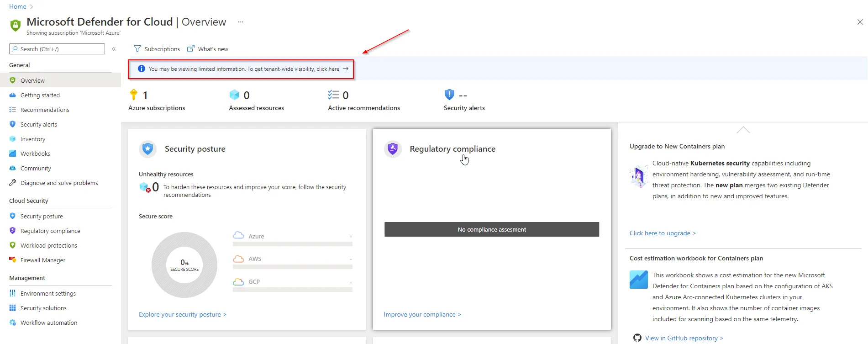This screenshot has width=868, height=344.
Task: Click the No compliance assesment bar
Action: point(492,229)
